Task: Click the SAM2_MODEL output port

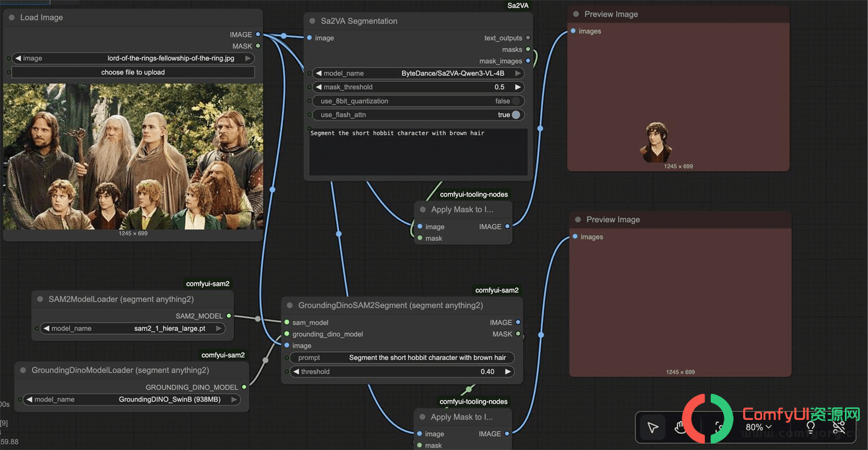Action: [x=229, y=316]
